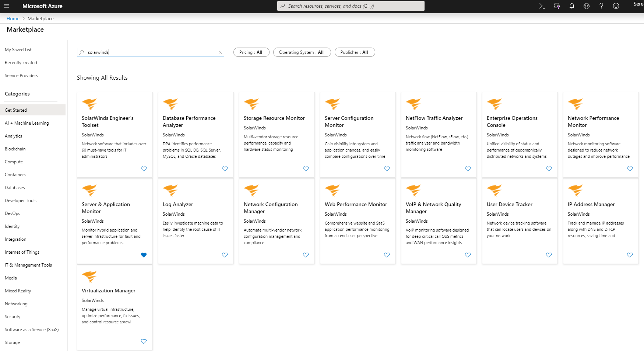
Task: Open the Service Providers link
Action: pyautogui.click(x=21, y=76)
